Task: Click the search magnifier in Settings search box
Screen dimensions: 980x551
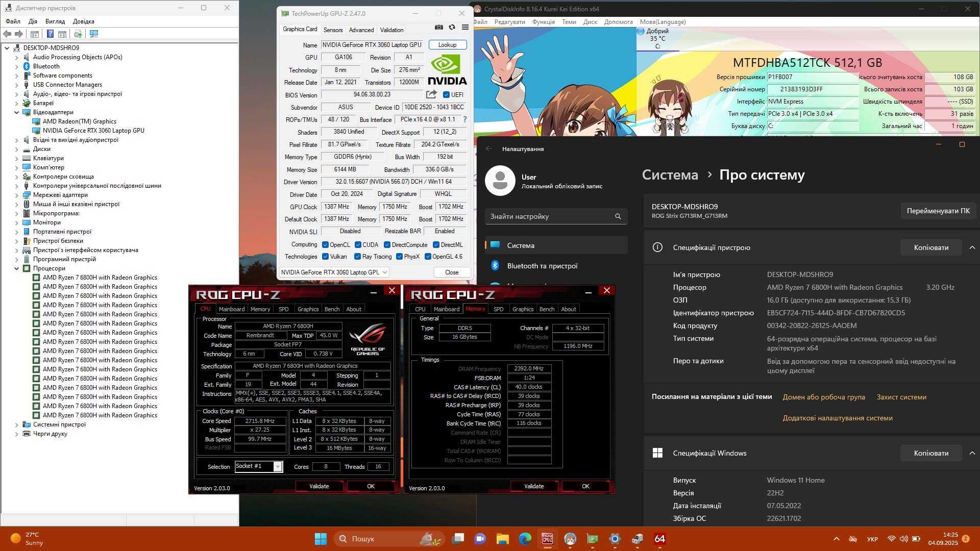Action: (618, 216)
